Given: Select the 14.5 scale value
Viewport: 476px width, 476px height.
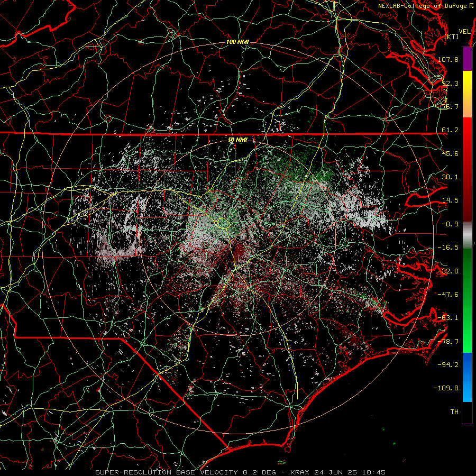Looking at the screenshot, I should click(450, 200).
